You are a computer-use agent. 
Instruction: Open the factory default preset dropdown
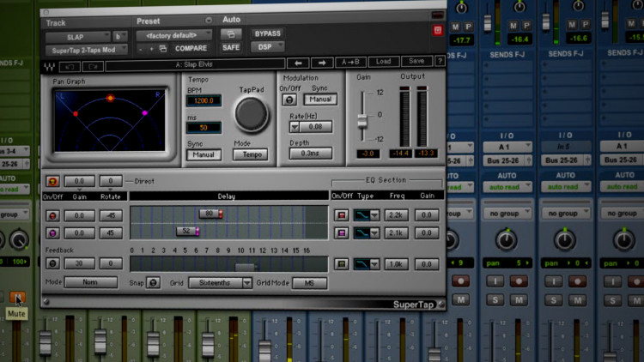point(174,35)
